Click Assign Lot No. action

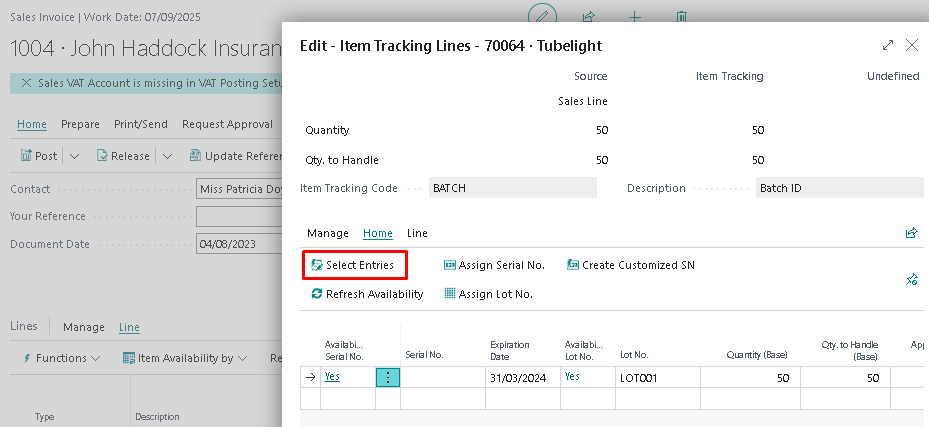488,294
